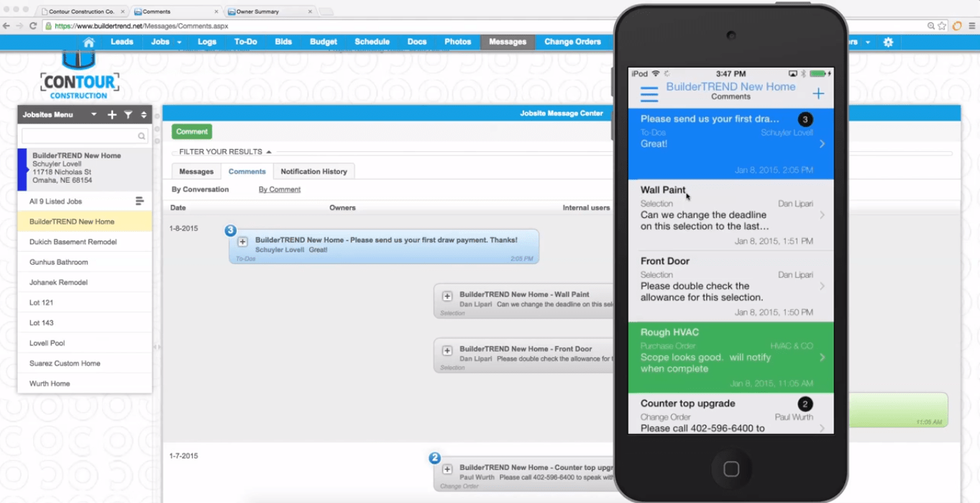Switch to the Notification History tab

[314, 171]
